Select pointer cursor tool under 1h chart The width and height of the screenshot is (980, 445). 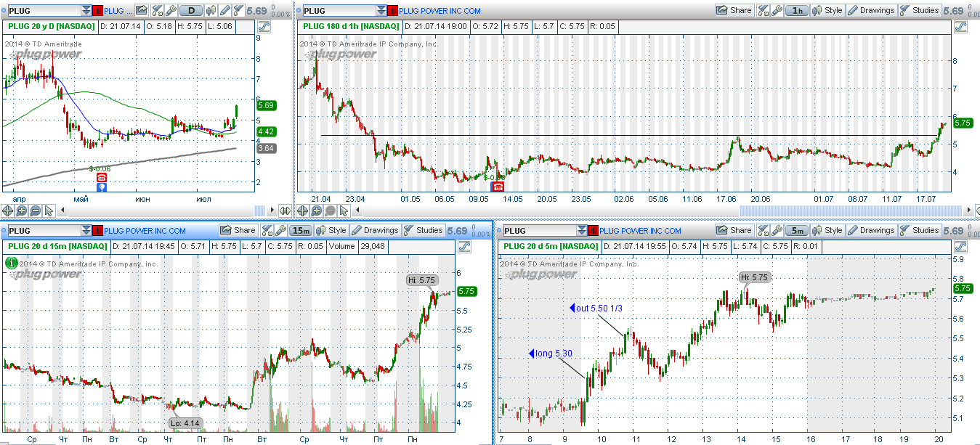344,211
